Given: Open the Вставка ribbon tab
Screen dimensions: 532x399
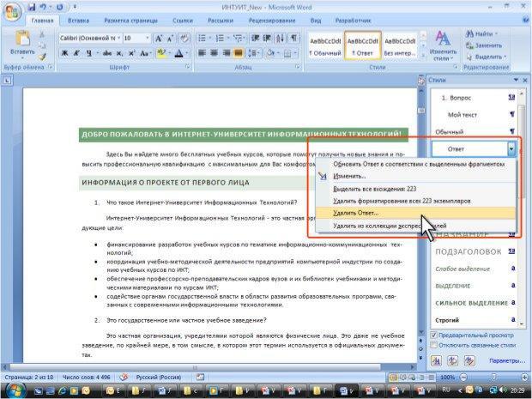Looking at the screenshot, I should (78, 21).
